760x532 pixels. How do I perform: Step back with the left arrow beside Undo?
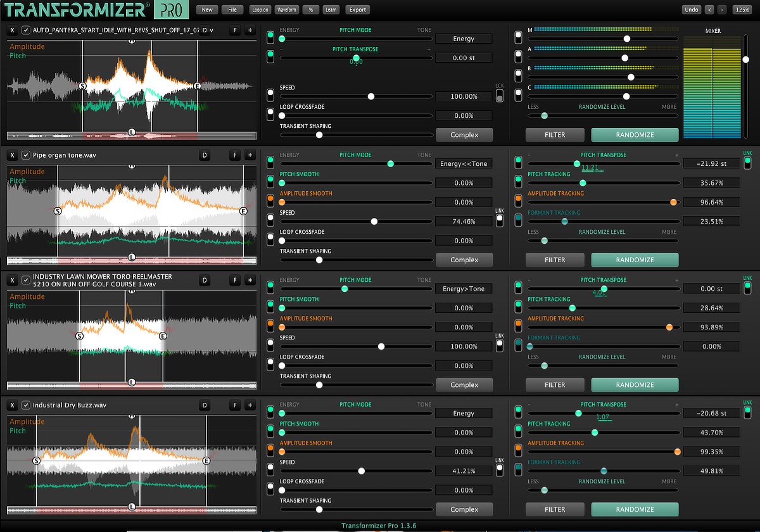pyautogui.click(x=709, y=9)
